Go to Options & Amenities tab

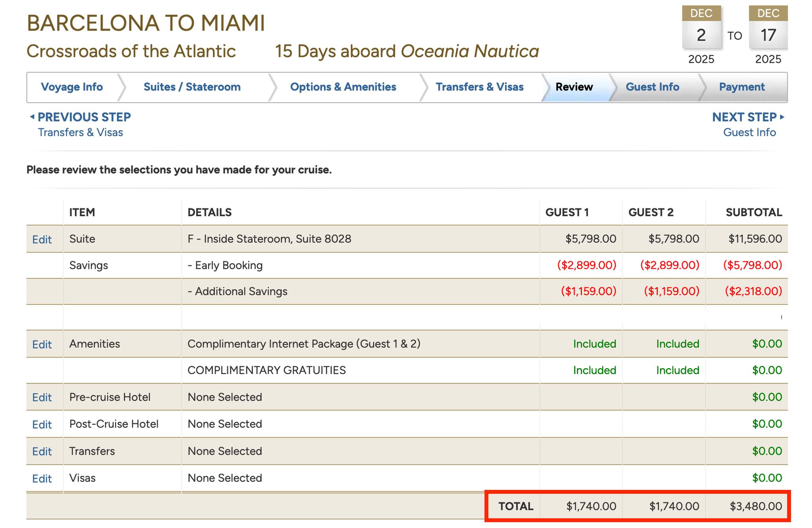tap(343, 87)
